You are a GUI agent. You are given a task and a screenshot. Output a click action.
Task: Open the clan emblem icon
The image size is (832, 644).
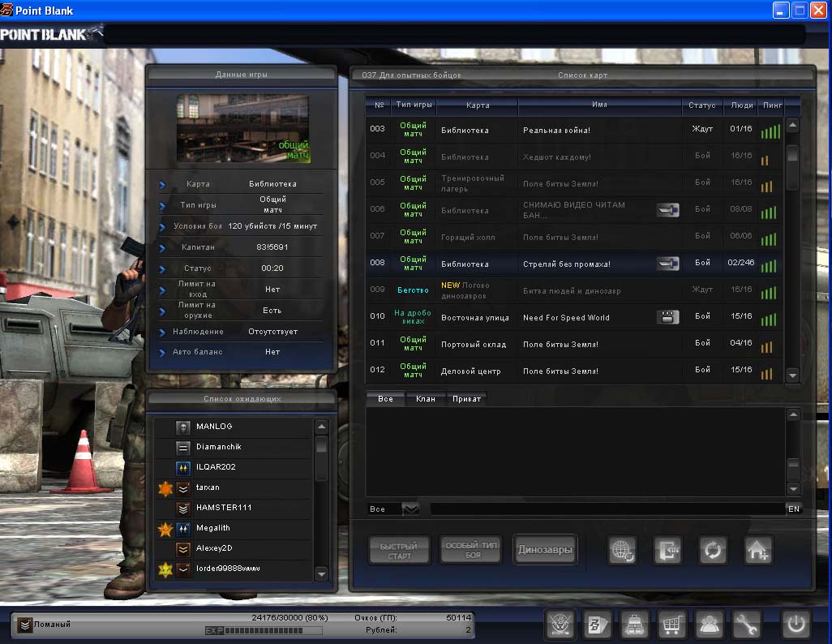[560, 625]
